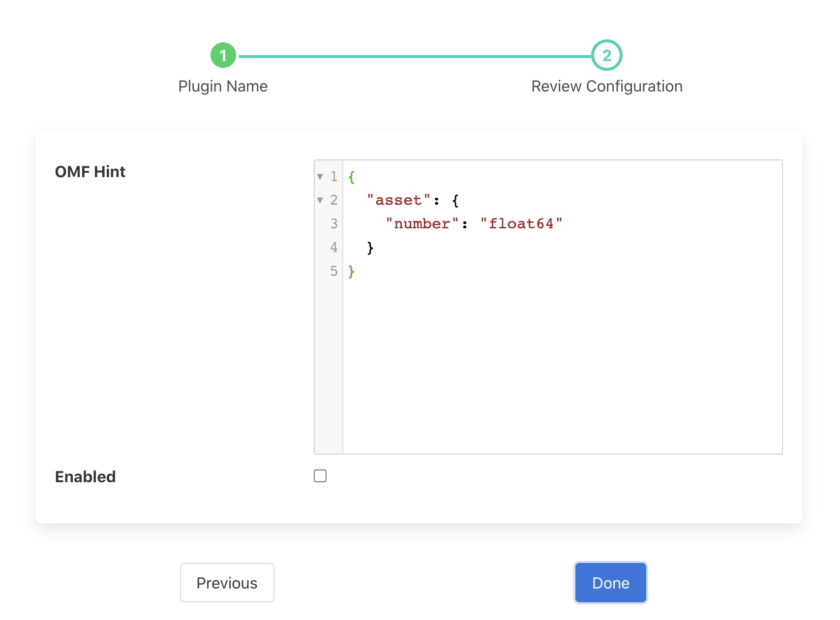Image resolution: width=840 pixels, height=620 pixels.
Task: Collapse the fold arrow on line 1
Action: [320, 177]
